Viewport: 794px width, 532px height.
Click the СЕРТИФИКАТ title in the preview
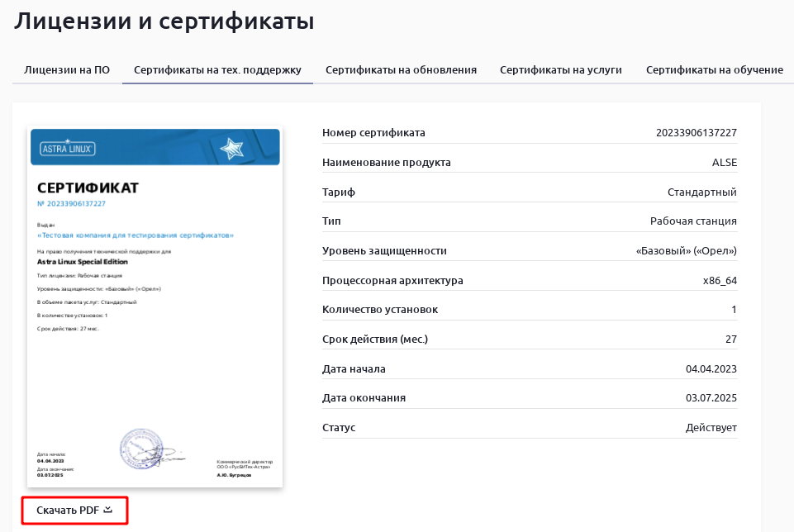pyautogui.click(x=88, y=188)
